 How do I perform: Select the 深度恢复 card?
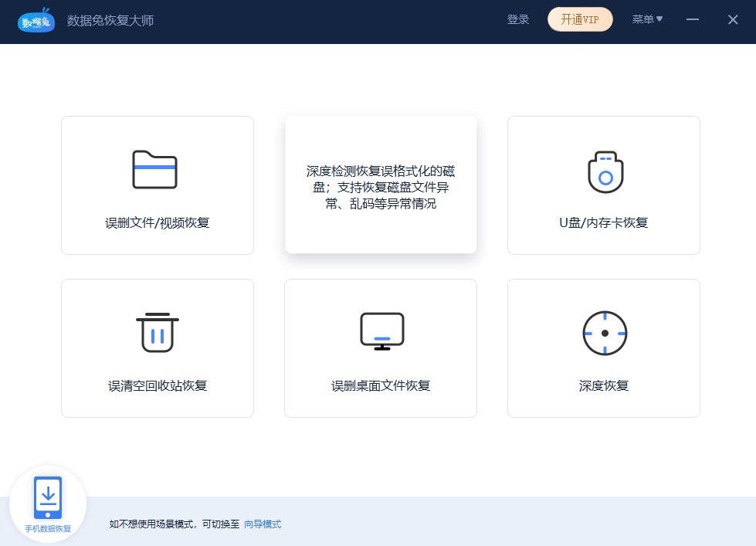pyautogui.click(x=604, y=348)
